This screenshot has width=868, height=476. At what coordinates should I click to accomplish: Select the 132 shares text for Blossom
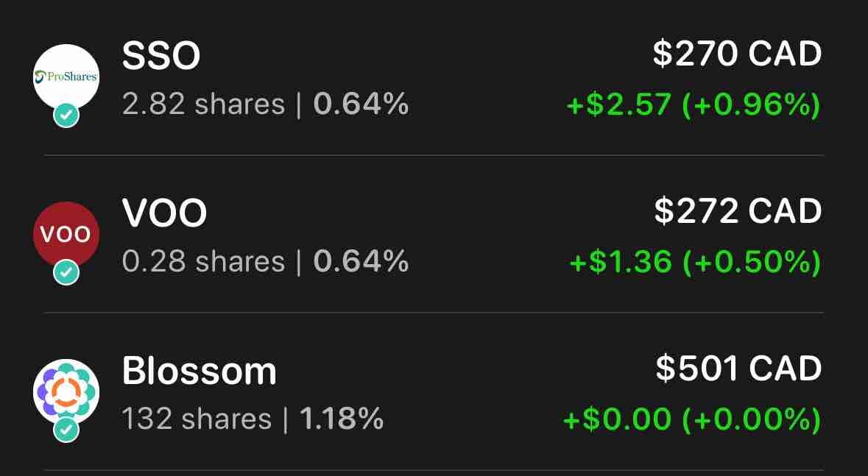click(x=197, y=419)
